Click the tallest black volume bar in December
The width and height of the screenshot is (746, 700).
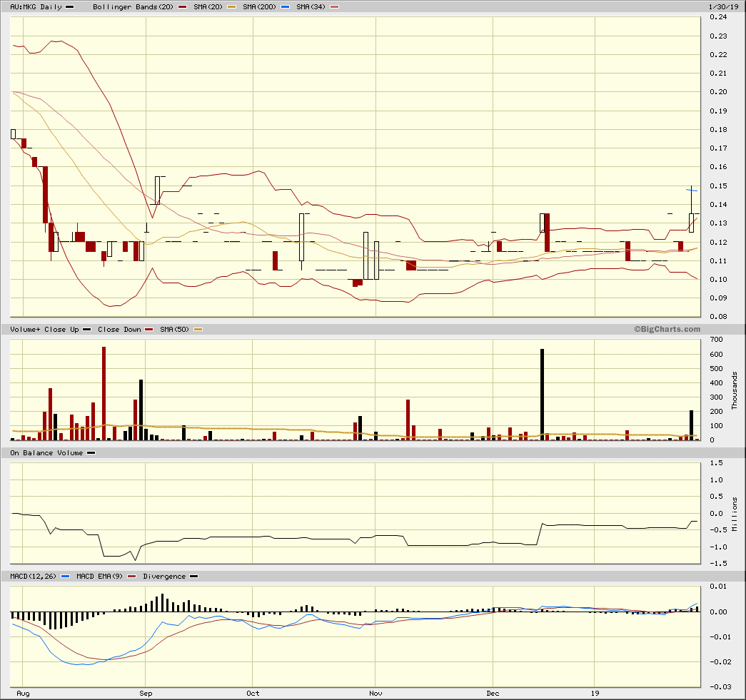(542, 394)
